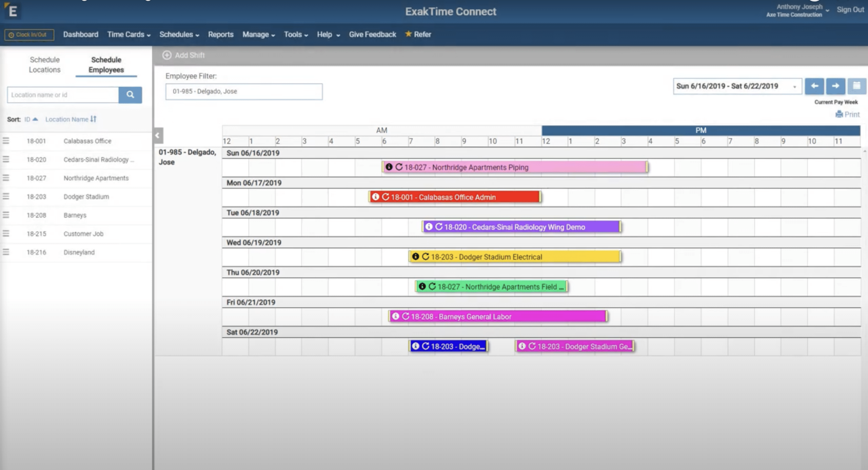The image size is (868, 470).
Task: Click the drag handle for Cedars-Sinai Radiology
Action: click(6, 160)
